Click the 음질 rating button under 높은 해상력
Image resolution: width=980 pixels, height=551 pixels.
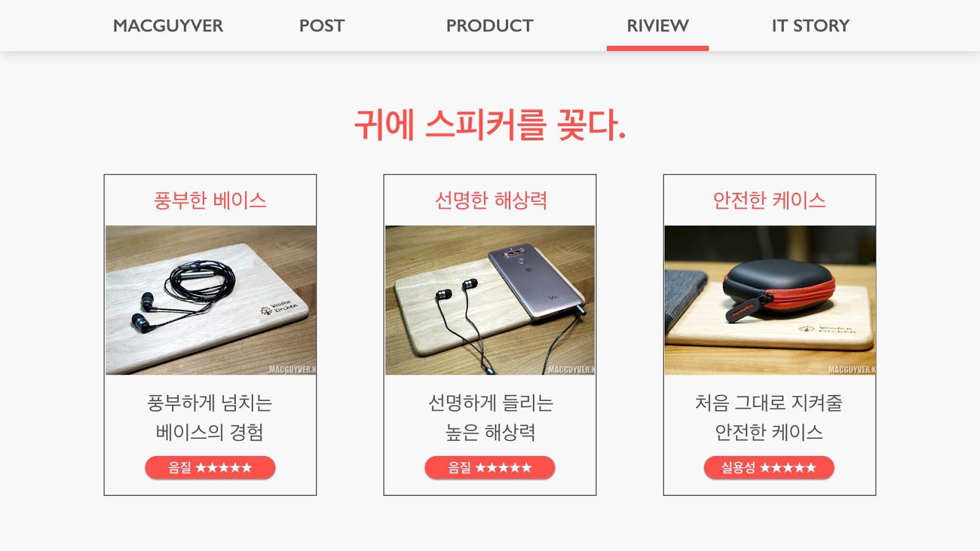pos(490,468)
